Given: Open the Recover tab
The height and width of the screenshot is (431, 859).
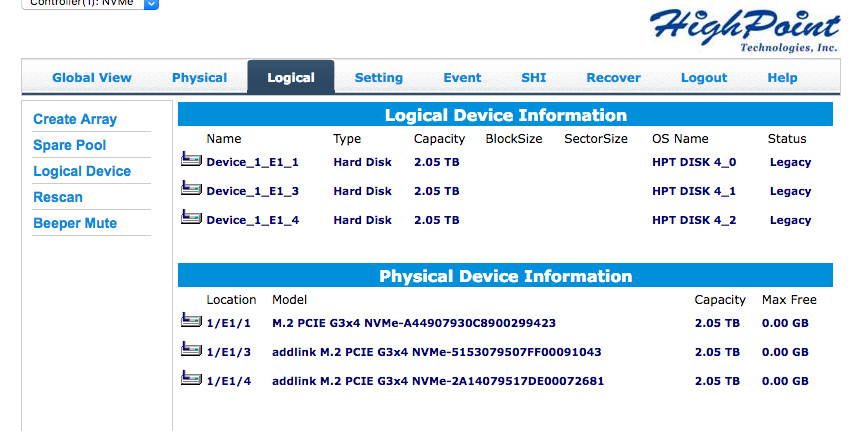Looking at the screenshot, I should (x=613, y=78).
